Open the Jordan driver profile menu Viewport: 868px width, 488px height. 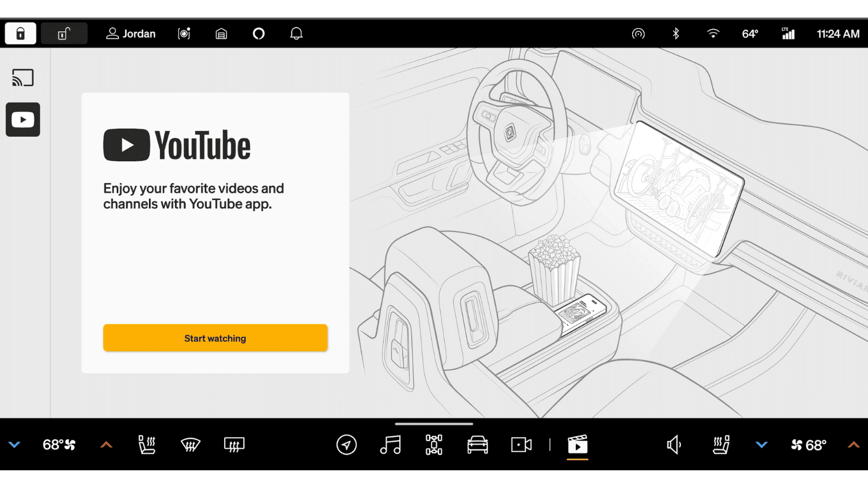(131, 34)
